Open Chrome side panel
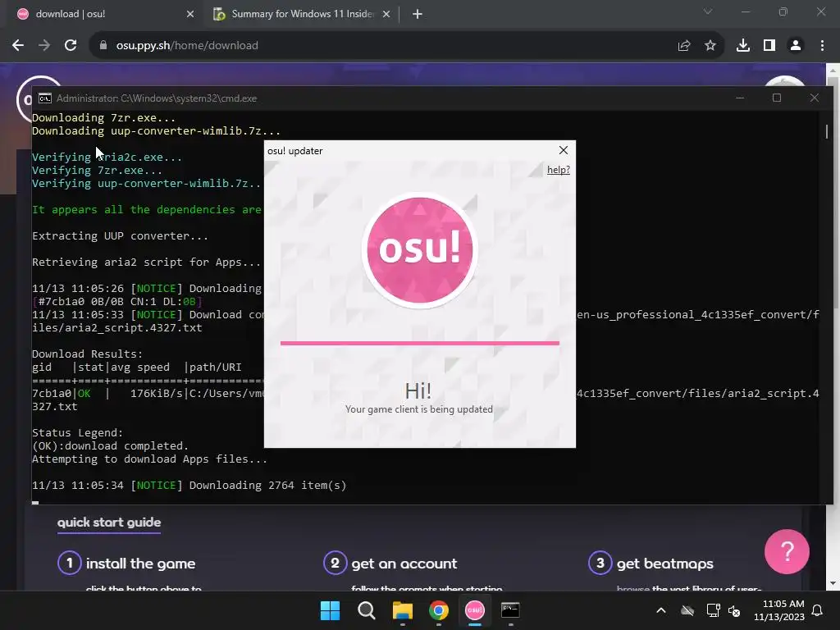The height and width of the screenshot is (630, 840). (x=769, y=46)
